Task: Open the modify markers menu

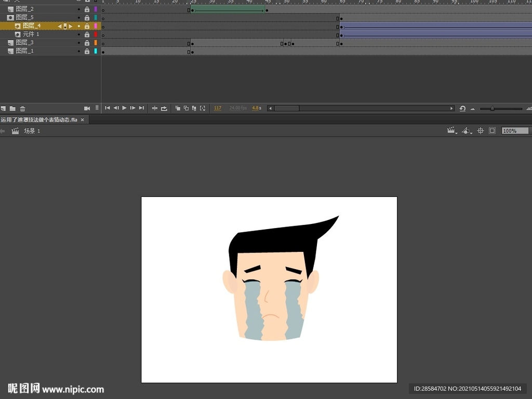Action: pyautogui.click(x=203, y=108)
